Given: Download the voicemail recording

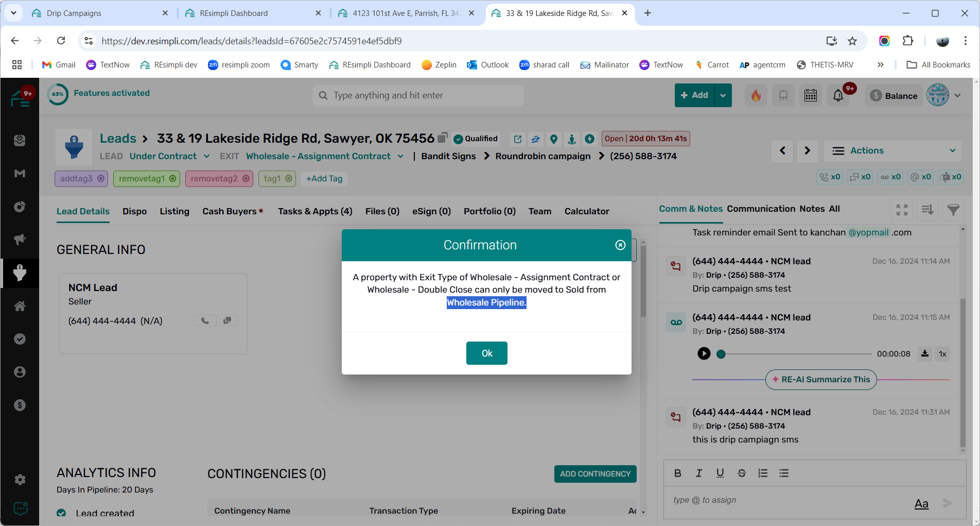Looking at the screenshot, I should pyautogui.click(x=925, y=353).
